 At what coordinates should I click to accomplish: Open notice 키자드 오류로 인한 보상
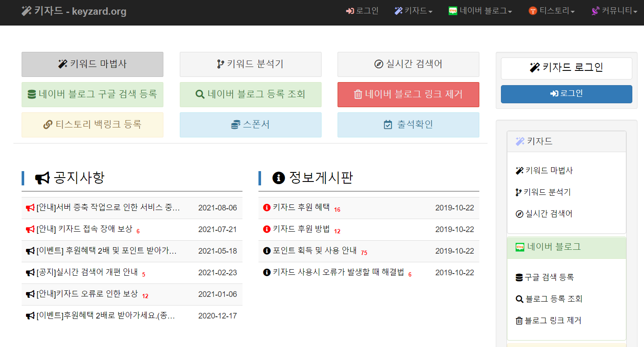pos(87,294)
